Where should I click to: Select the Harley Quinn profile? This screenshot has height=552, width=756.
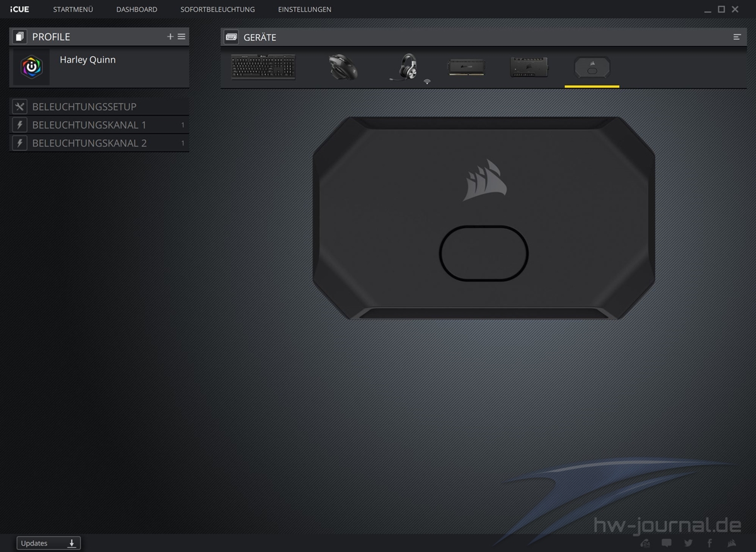tap(99, 67)
